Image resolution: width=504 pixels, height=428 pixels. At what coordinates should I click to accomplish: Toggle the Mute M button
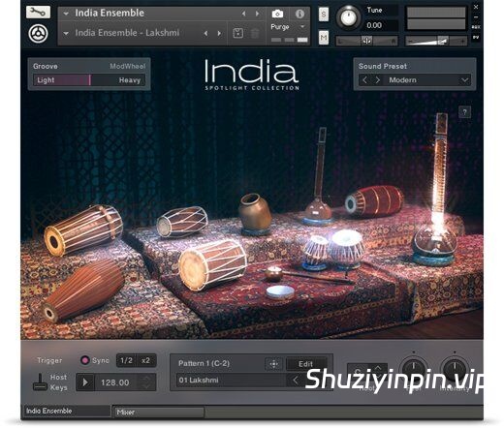(x=324, y=38)
